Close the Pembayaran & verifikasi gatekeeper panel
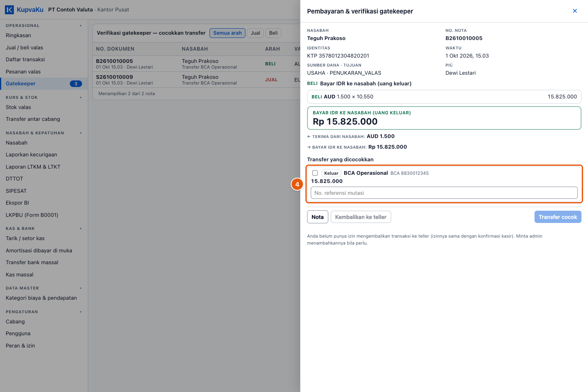This screenshot has height=392, width=588. pos(575,11)
